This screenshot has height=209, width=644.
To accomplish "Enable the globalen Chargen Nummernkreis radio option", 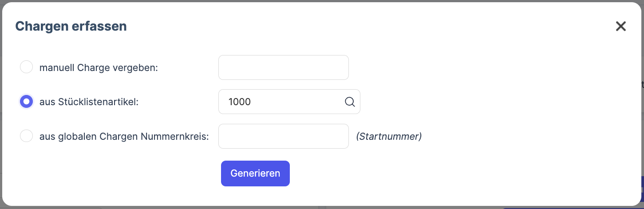I will (27, 136).
